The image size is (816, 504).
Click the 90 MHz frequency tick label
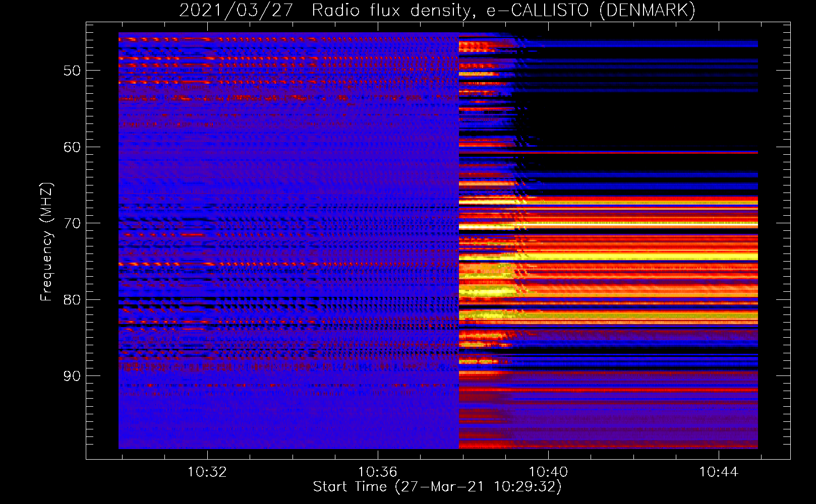click(72, 376)
